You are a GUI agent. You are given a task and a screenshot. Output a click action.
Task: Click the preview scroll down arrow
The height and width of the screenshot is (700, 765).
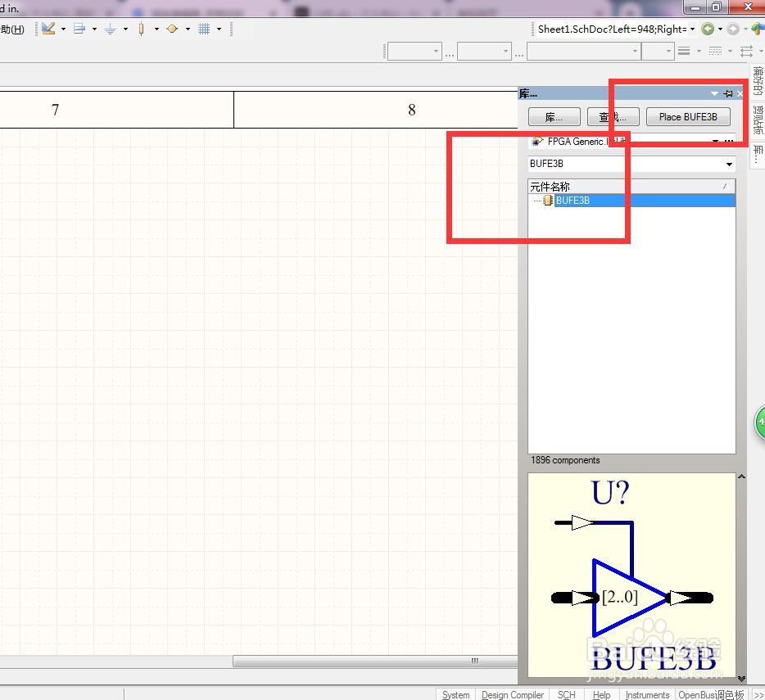(x=741, y=679)
